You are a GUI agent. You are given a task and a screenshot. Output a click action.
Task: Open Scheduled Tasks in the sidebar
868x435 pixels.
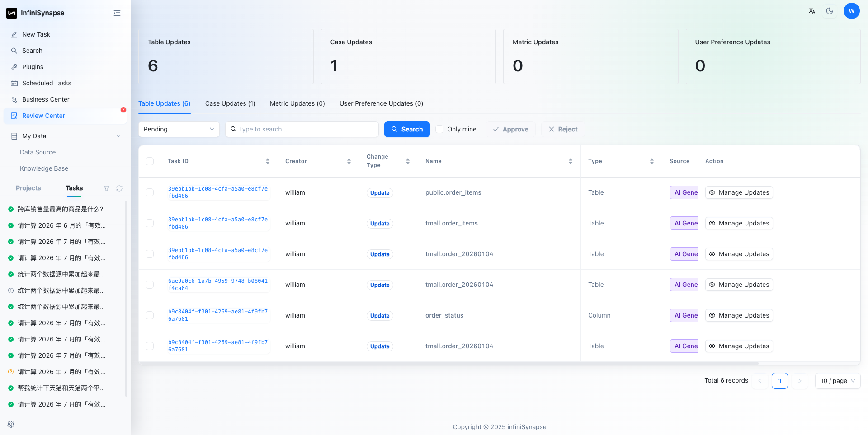click(65, 83)
